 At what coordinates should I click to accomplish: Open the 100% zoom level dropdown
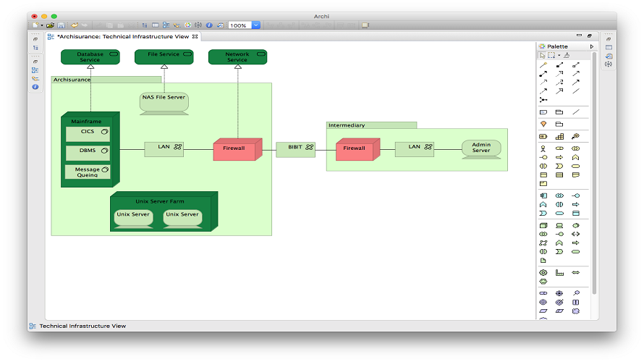click(256, 25)
